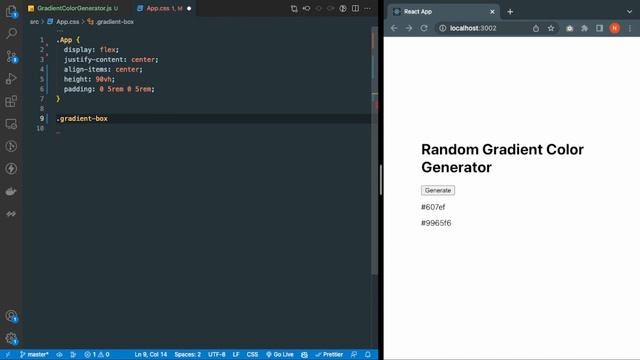
Task: Open the Manage gear icon
Action: (x=11, y=338)
